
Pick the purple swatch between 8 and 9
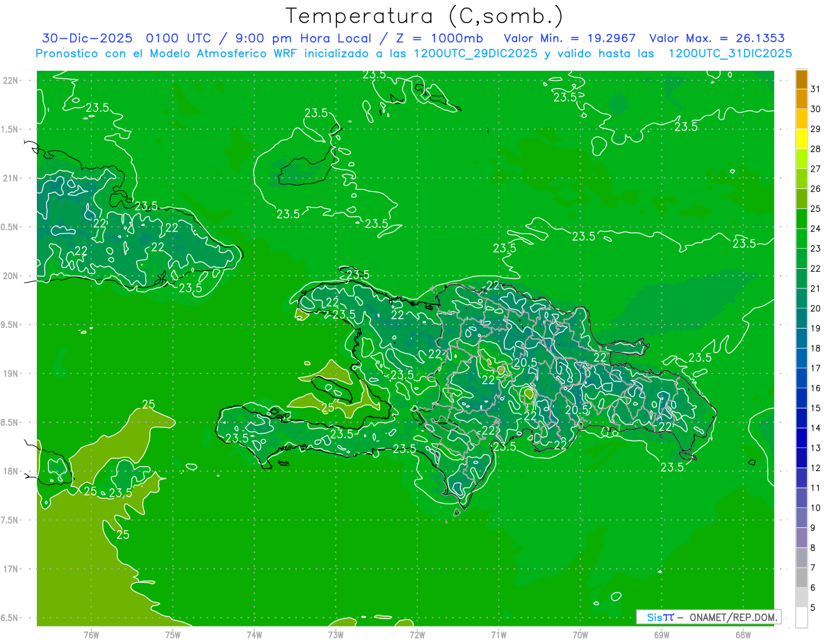pyautogui.click(x=801, y=537)
